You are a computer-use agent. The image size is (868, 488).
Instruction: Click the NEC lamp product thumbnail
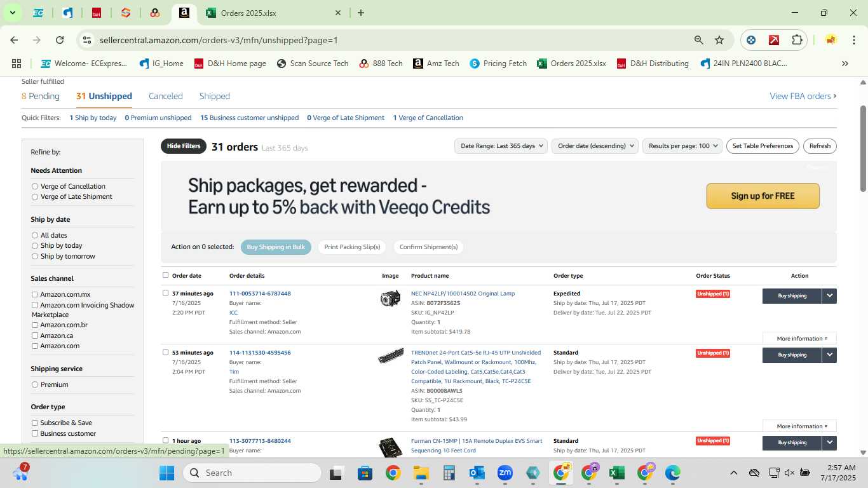pos(390,298)
